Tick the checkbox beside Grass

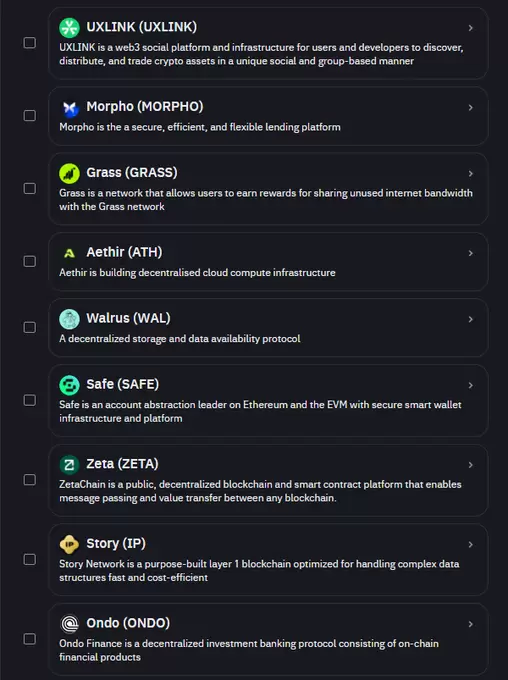tap(29, 188)
